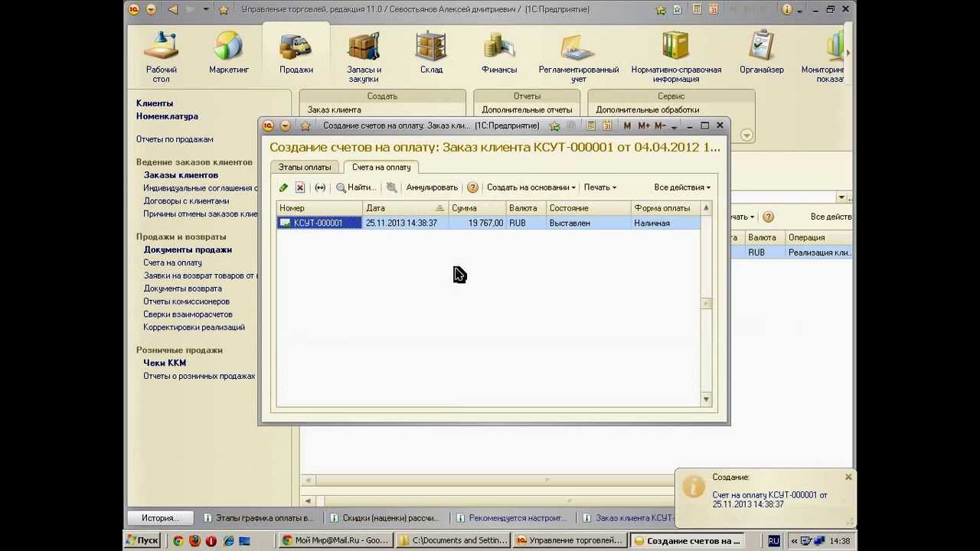Switch to Этапы оплаты tab
This screenshot has height=551, width=980.
(305, 167)
